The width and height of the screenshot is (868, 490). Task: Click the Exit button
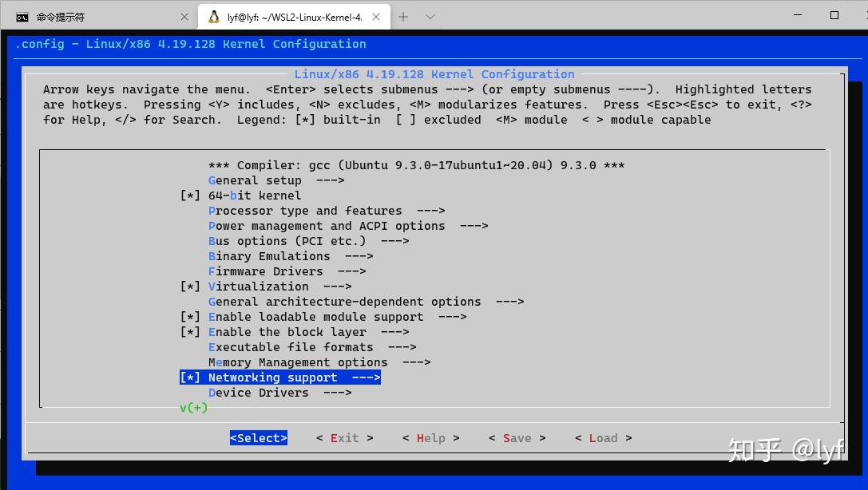pyautogui.click(x=343, y=437)
